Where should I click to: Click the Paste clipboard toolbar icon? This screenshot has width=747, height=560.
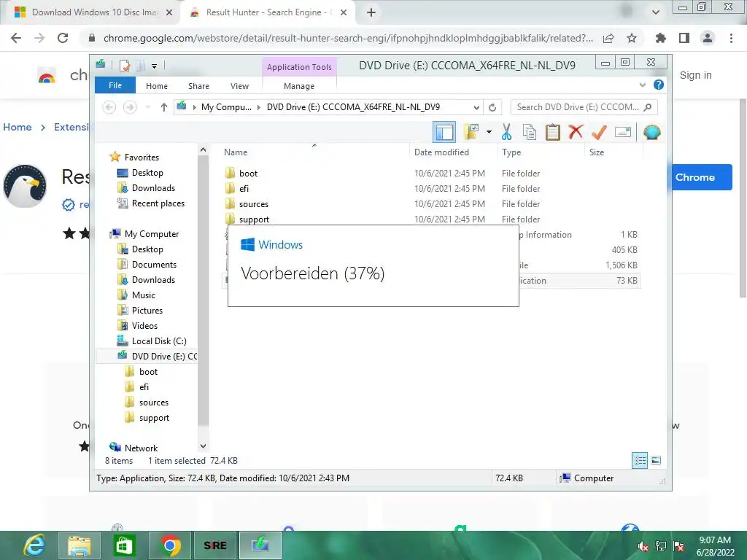[x=553, y=133]
